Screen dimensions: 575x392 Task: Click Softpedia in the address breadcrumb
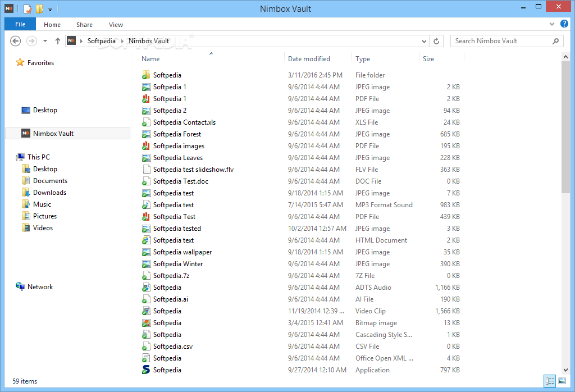coord(101,40)
